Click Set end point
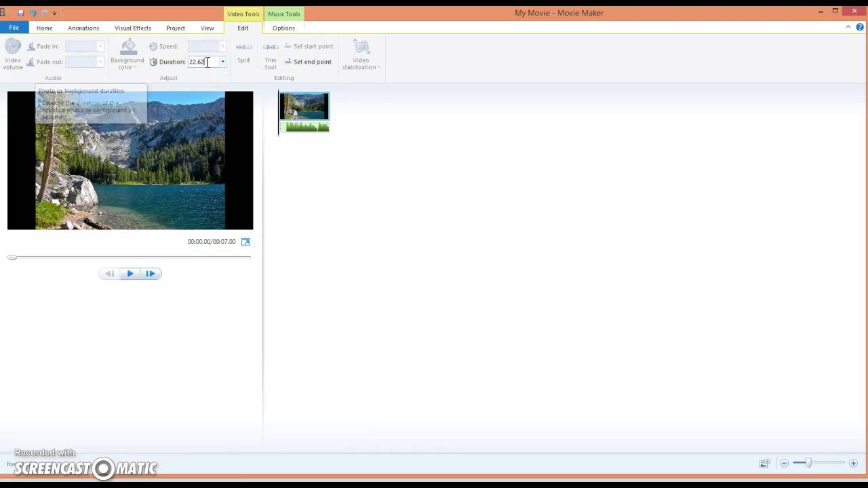This screenshot has width=868, height=488. click(x=308, y=62)
